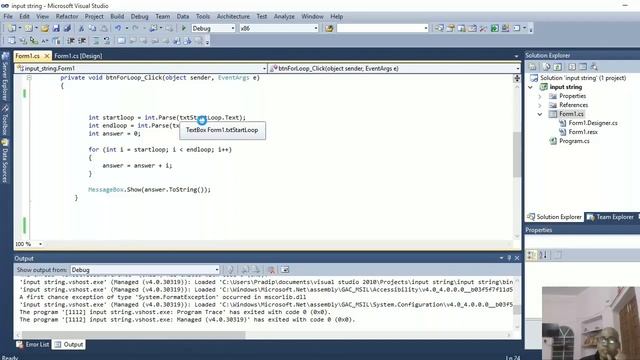Open the Debug menu
Viewport: 640px width, 360px height.
pos(140,16)
